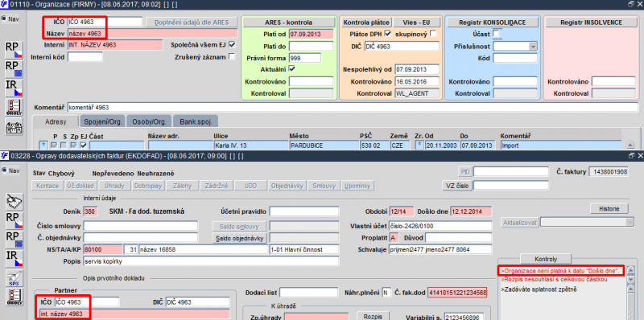The height and width of the screenshot is (320, 644).
Task: Click the first RP icon with Czech flag in Organizace window
Action: pyautogui.click(x=14, y=50)
